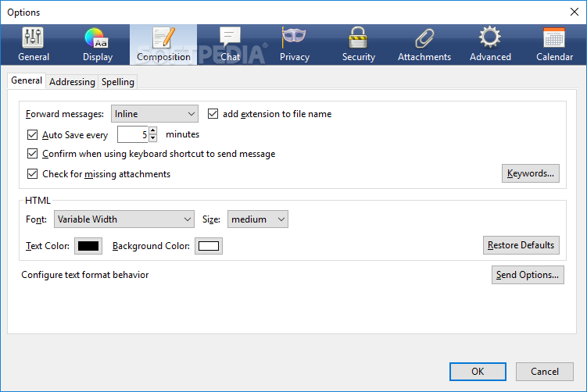This screenshot has width=587, height=392.
Task: Pick the black Text Color swatch
Action: pos(88,246)
